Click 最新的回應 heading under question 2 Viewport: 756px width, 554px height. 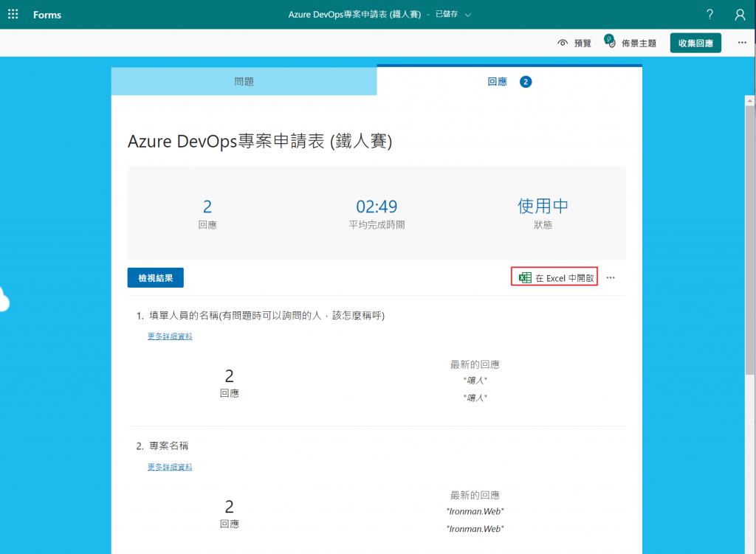click(x=475, y=495)
